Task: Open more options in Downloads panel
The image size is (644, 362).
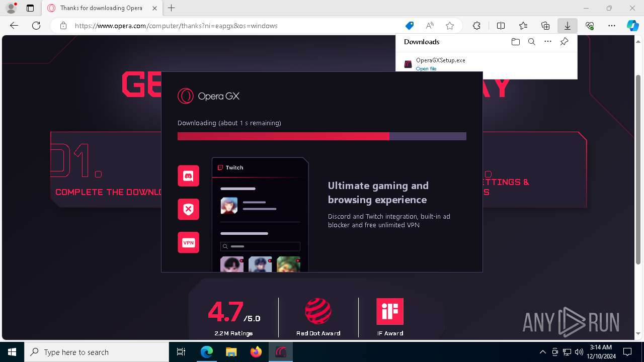Action: tap(548, 42)
